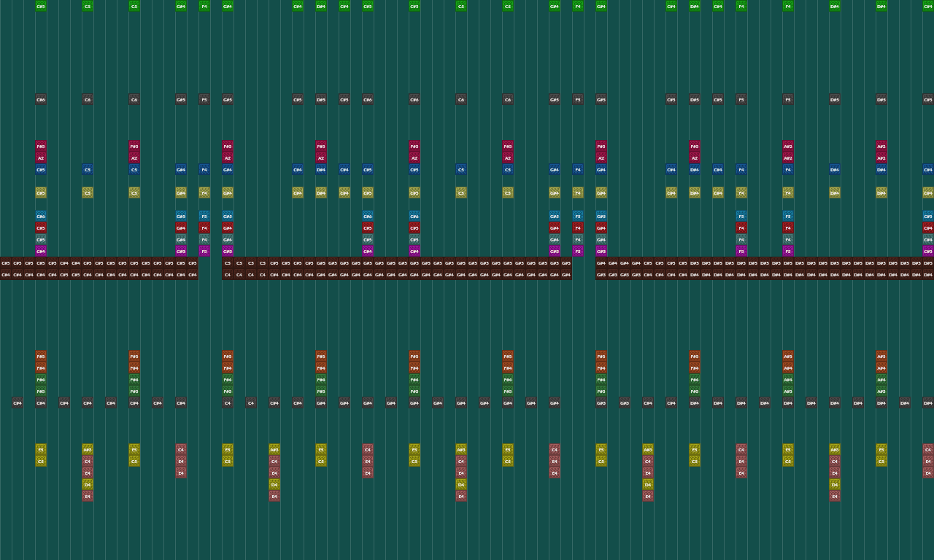Select the leftmost yellow E5 note

[41, 449]
